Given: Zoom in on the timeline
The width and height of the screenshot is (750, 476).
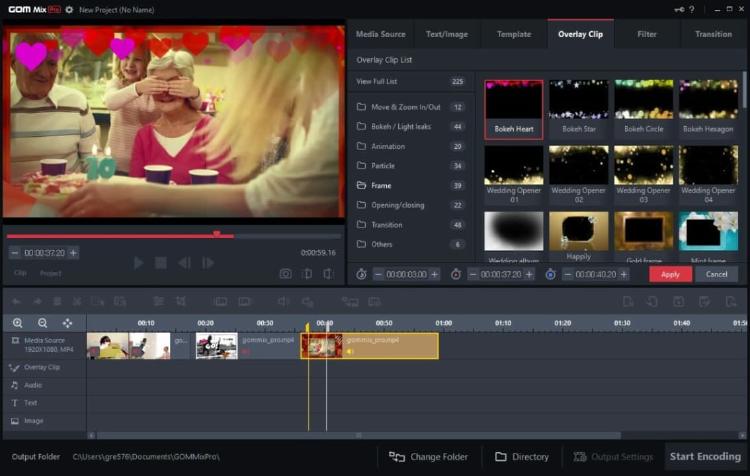Looking at the screenshot, I should coord(17,323).
